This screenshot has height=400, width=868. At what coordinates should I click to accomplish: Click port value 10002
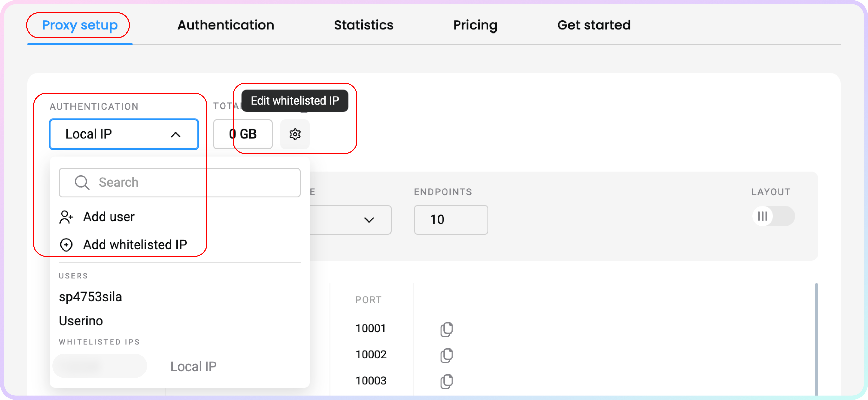[x=371, y=355]
